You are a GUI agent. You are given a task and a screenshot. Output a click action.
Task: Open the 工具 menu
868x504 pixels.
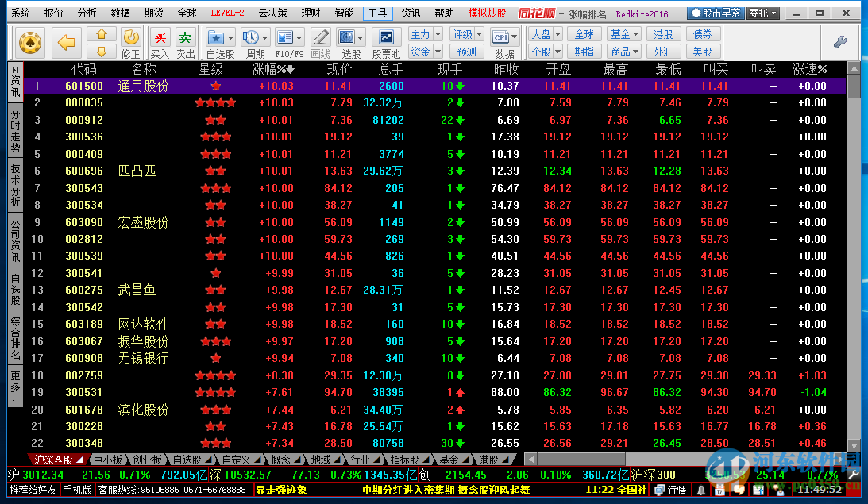point(377,13)
